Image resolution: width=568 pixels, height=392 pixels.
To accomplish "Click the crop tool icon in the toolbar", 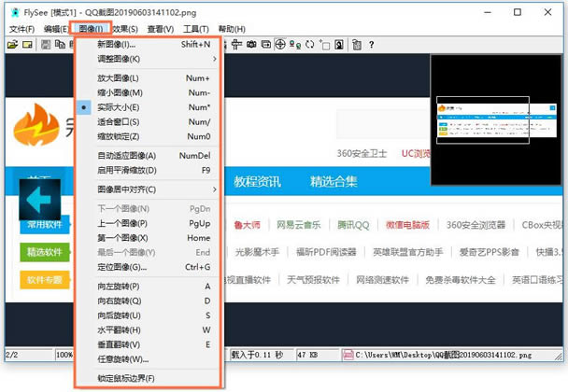I will (236, 45).
